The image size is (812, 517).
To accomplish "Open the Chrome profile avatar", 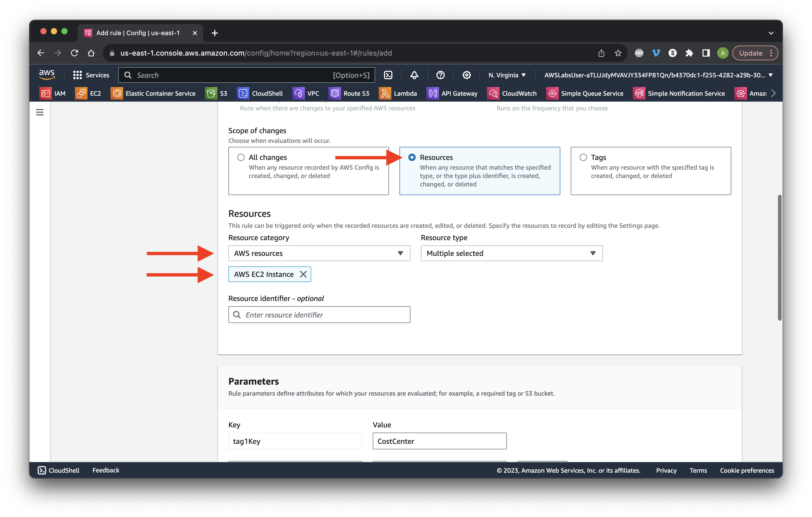I will pos(722,53).
